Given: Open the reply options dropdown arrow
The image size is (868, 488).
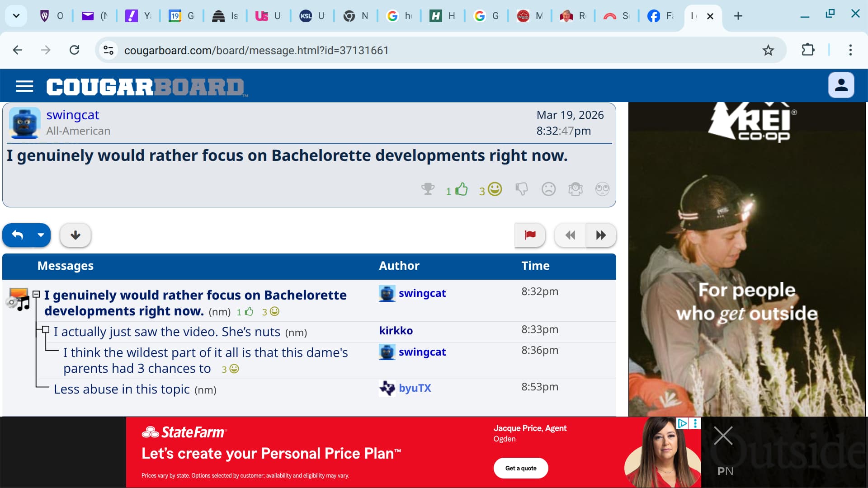Looking at the screenshot, I should pyautogui.click(x=41, y=235).
